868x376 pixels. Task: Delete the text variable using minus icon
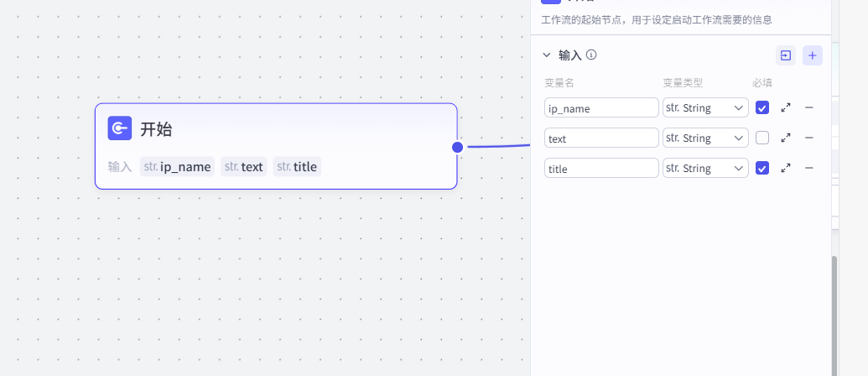pos(809,138)
